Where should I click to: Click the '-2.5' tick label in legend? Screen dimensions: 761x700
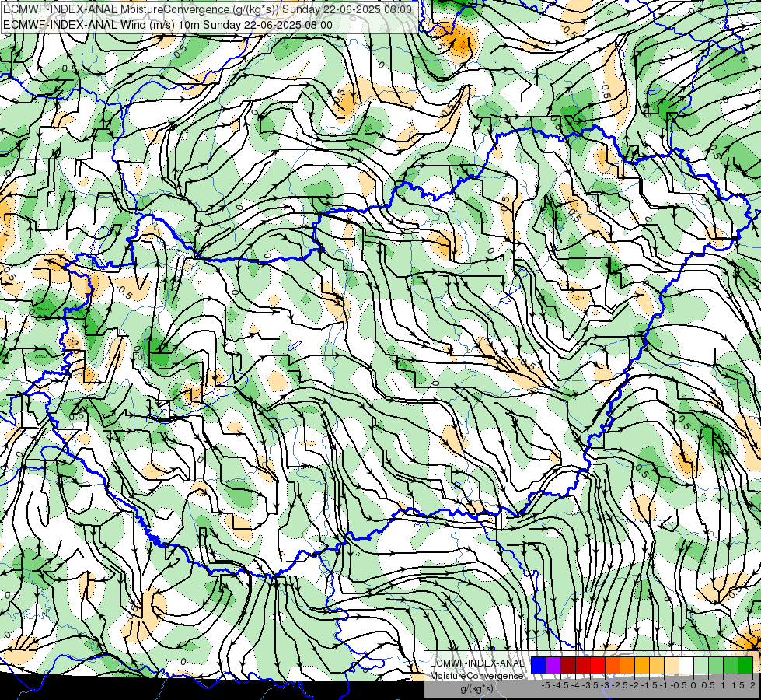point(619,685)
